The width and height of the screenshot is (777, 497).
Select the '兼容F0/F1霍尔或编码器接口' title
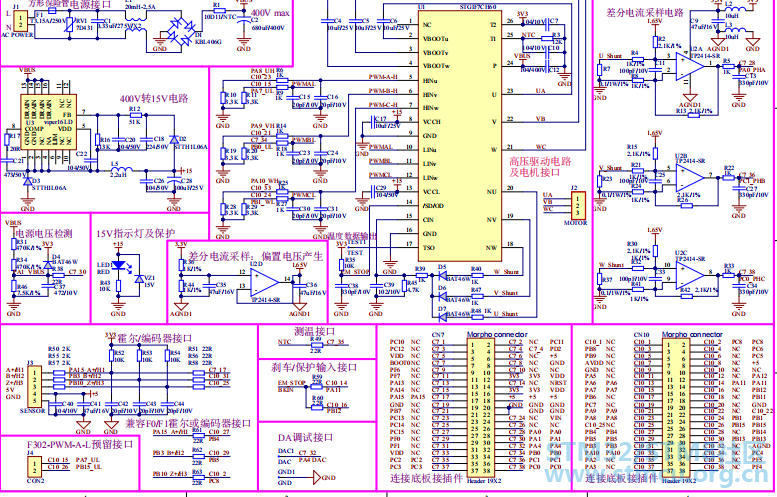coord(188,424)
